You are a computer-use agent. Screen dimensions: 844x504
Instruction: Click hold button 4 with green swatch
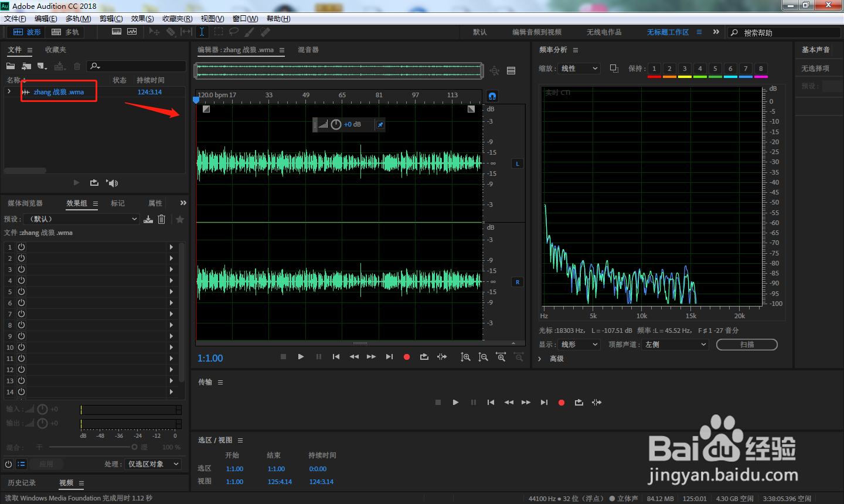700,69
